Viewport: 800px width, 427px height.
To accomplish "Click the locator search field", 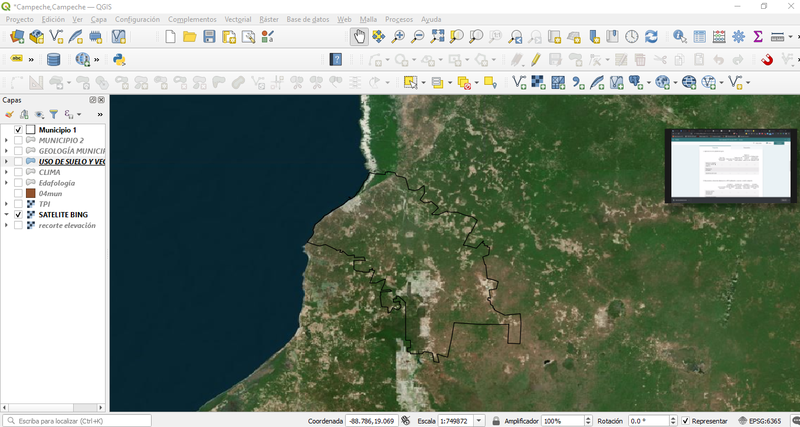I will pyautogui.click(x=77, y=421).
